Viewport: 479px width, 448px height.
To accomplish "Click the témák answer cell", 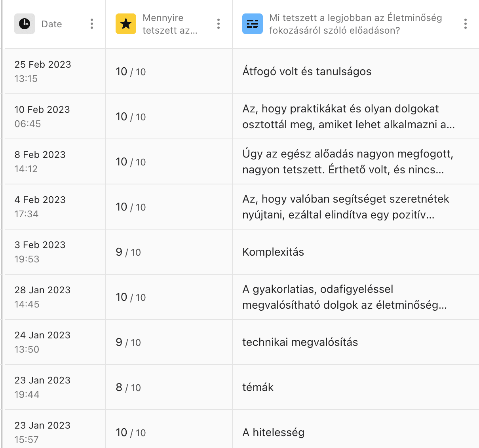I will [x=355, y=387].
